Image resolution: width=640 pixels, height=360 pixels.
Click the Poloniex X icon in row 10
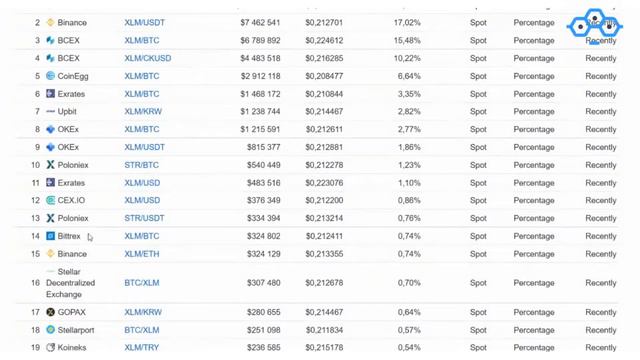[x=50, y=165]
